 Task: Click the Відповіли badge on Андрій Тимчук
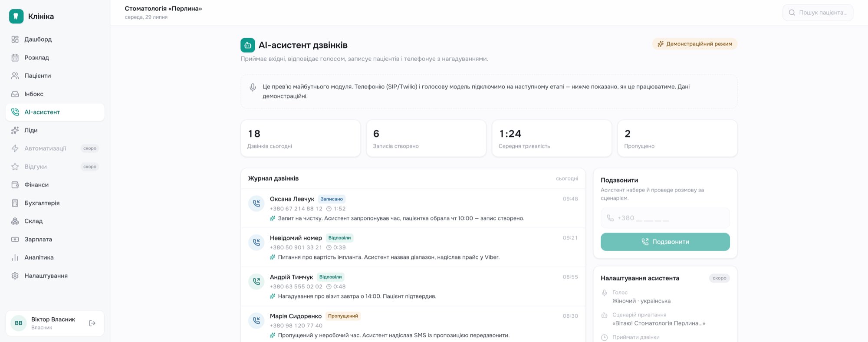click(330, 277)
